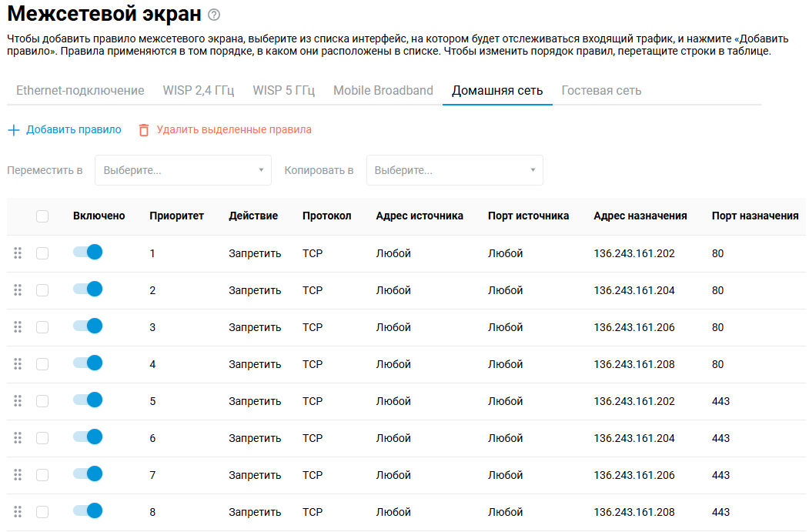Click drag handle icon for priority 5 rule
The image size is (809, 532).
point(18,401)
